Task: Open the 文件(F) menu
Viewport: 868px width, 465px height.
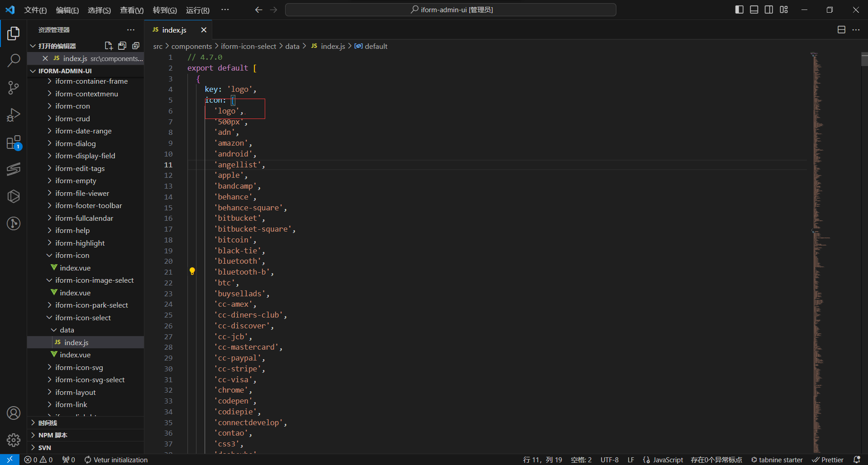Action: coord(35,10)
